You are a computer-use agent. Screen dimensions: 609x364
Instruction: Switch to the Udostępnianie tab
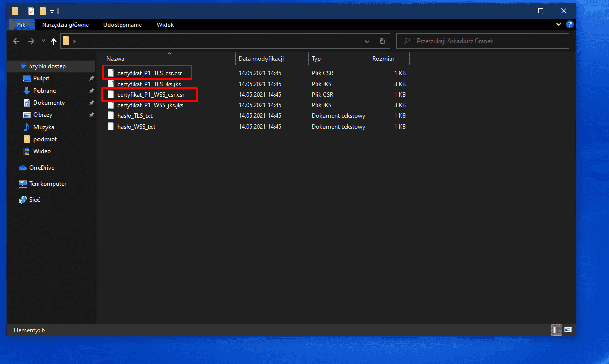pyautogui.click(x=123, y=25)
